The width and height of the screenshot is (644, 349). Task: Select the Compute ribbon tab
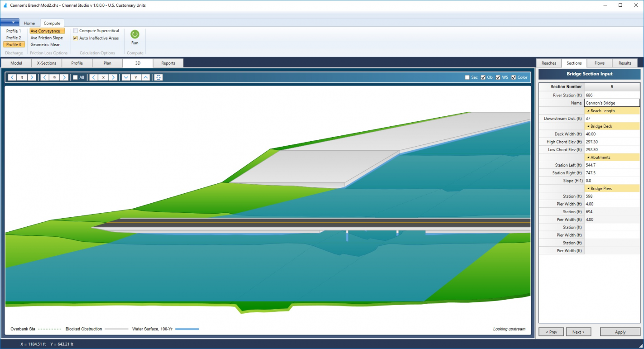coord(52,23)
